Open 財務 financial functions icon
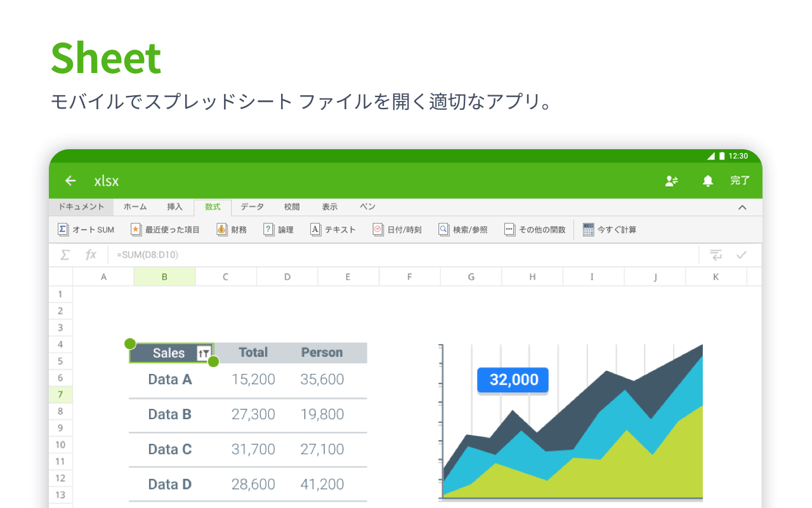The width and height of the screenshot is (812, 508). coord(221,229)
